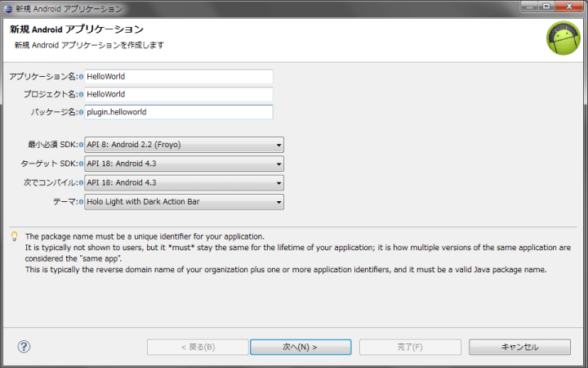Click info marker beside 最小必須 SDK label

click(x=81, y=146)
